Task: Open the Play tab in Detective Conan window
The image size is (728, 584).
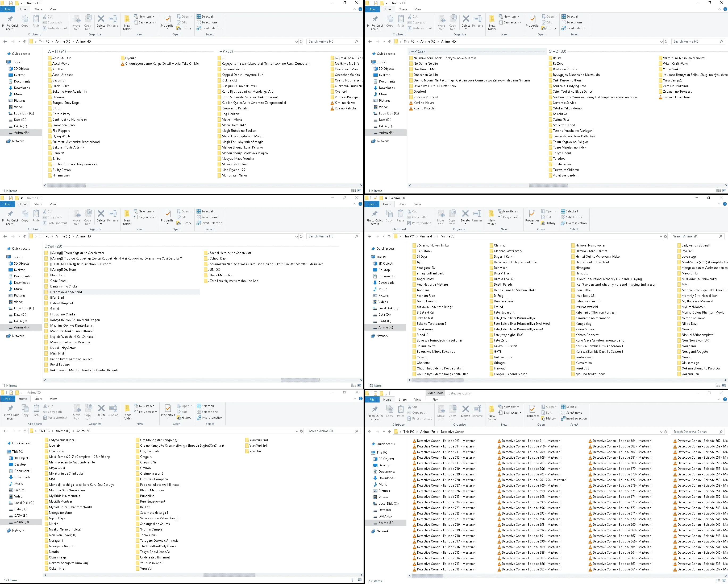Action: point(435,400)
